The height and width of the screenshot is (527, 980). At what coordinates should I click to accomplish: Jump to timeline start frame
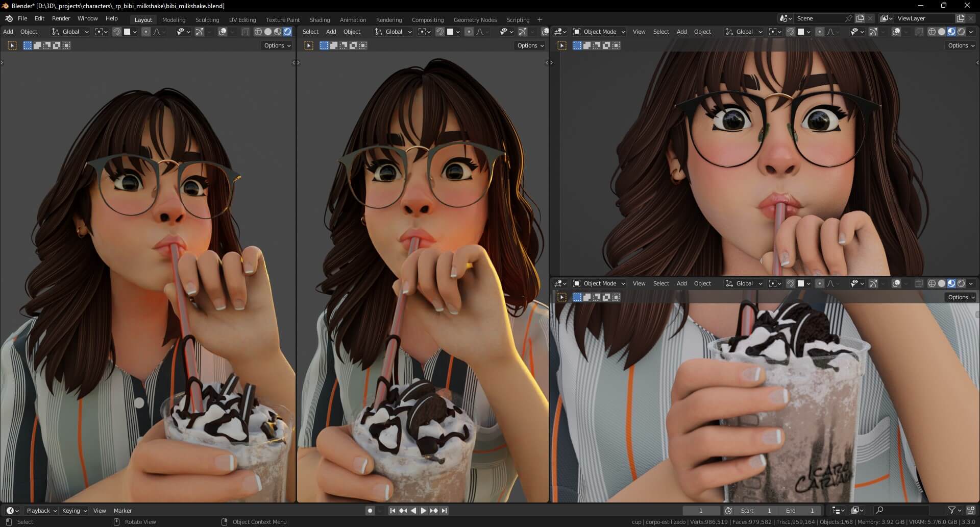pyautogui.click(x=393, y=511)
